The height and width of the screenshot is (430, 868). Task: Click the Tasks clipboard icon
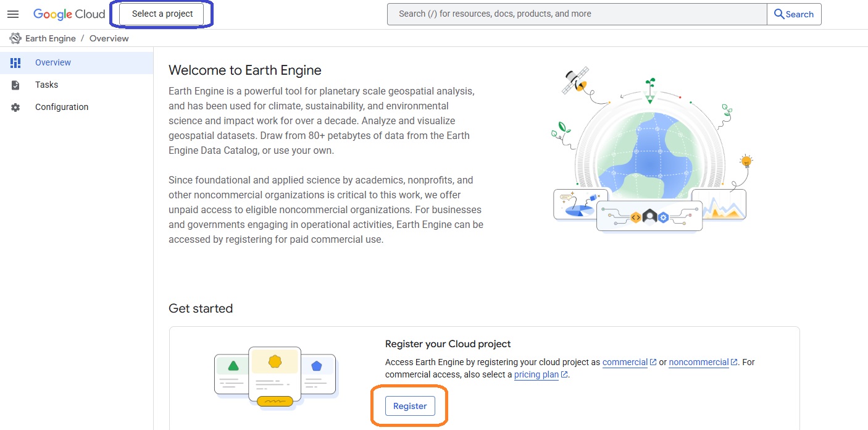(15, 85)
